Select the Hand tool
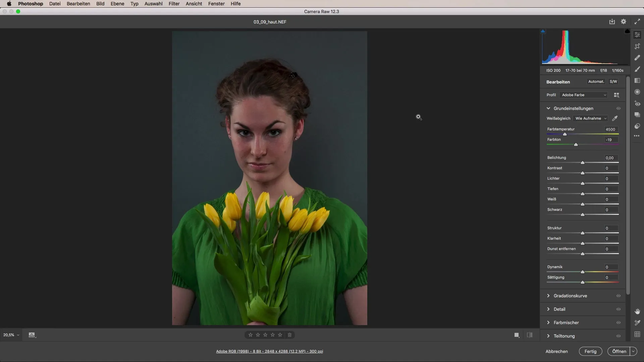 click(637, 311)
